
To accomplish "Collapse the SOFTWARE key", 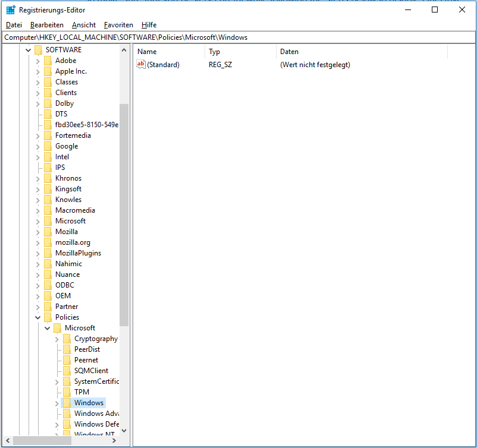I will [x=29, y=50].
